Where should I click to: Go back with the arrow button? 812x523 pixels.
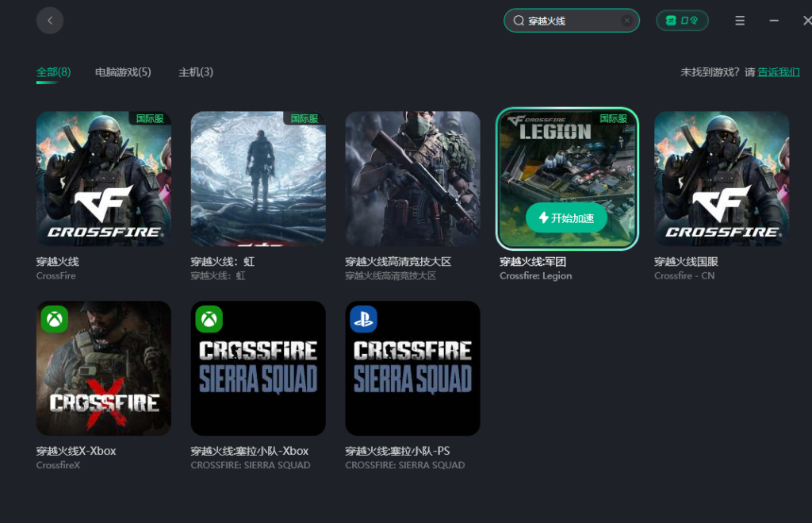[x=50, y=21]
